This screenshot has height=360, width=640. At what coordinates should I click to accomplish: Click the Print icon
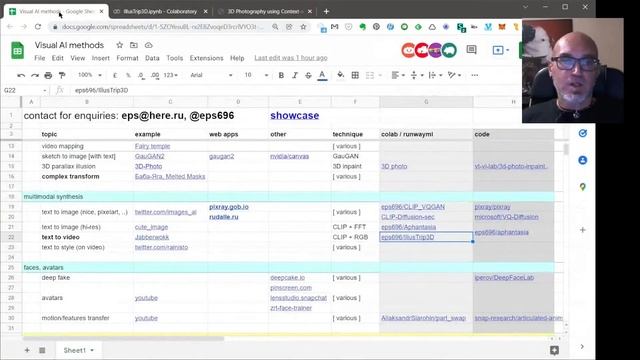click(x=48, y=76)
